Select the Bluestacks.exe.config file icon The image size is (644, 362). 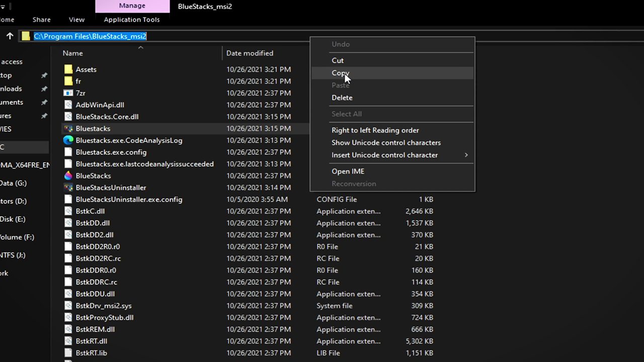[68, 152]
